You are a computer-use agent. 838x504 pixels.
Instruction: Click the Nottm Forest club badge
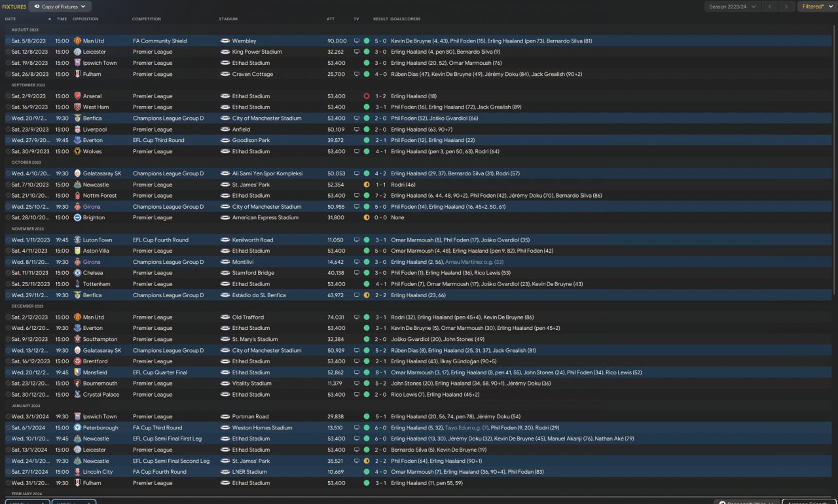pyautogui.click(x=77, y=196)
